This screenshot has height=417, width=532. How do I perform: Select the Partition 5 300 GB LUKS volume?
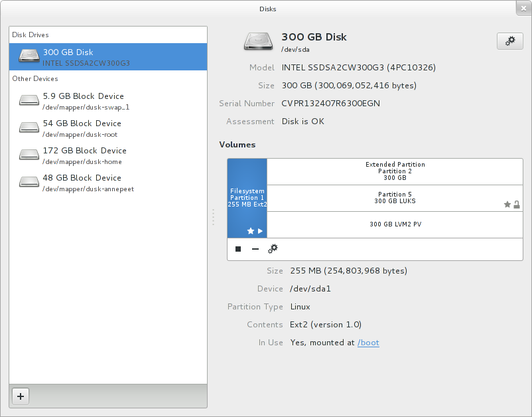(x=395, y=198)
